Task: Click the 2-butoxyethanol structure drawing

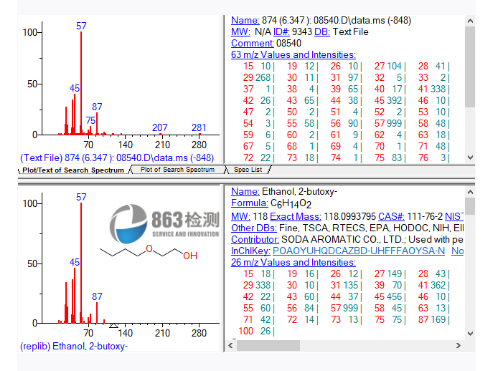Action: click(149, 252)
